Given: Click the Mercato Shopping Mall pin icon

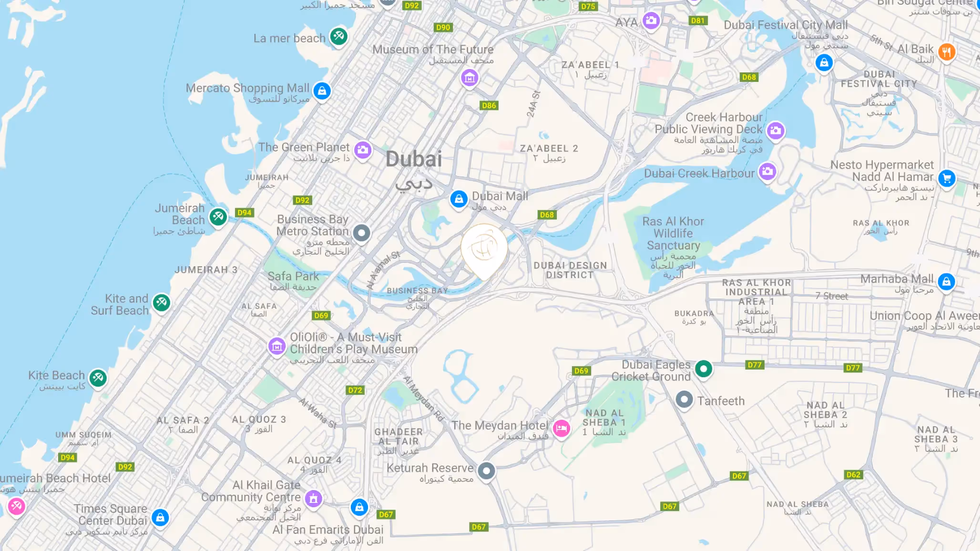Looking at the screenshot, I should [322, 91].
